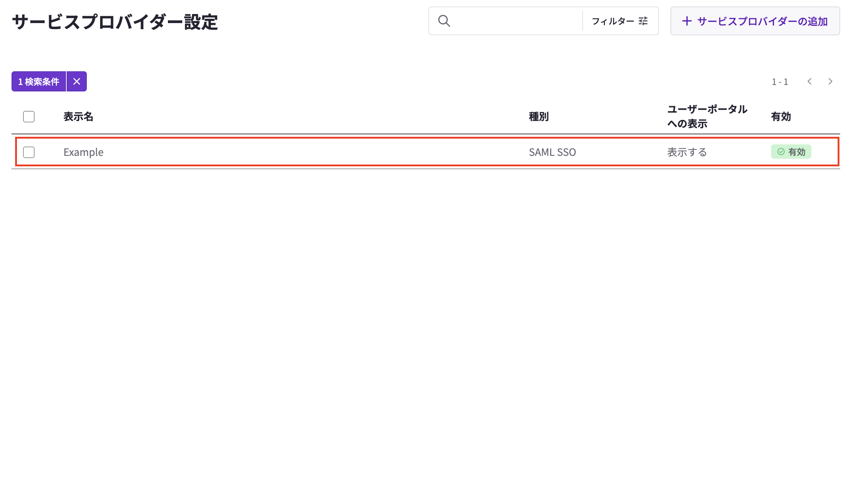Remove search condition with X icon
The height and width of the screenshot is (504, 856).
coord(77,81)
